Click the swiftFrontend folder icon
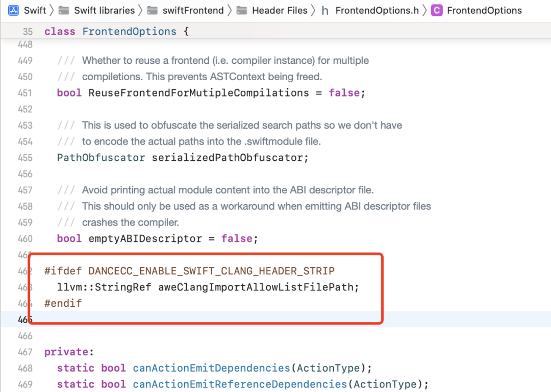This screenshot has width=551, height=392. point(152,11)
